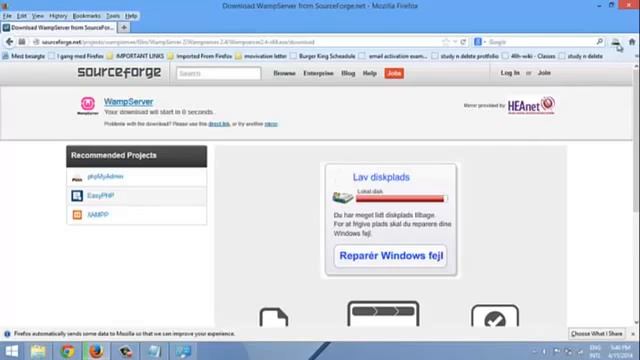Launch Chrome from the taskbar
The image size is (640, 360).
coord(67,351)
